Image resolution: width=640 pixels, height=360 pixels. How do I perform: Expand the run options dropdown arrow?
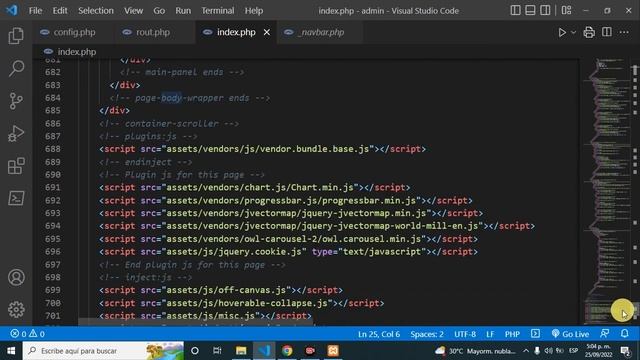point(573,32)
